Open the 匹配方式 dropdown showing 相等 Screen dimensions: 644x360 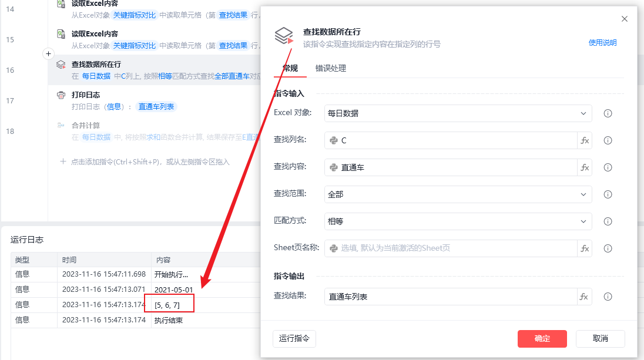[x=458, y=221]
